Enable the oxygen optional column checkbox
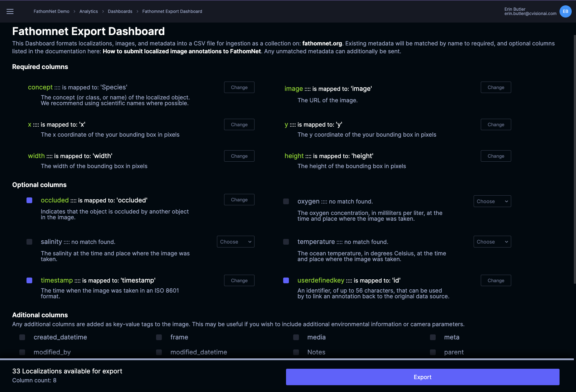Screen dimensions: 576x392 [286, 201]
